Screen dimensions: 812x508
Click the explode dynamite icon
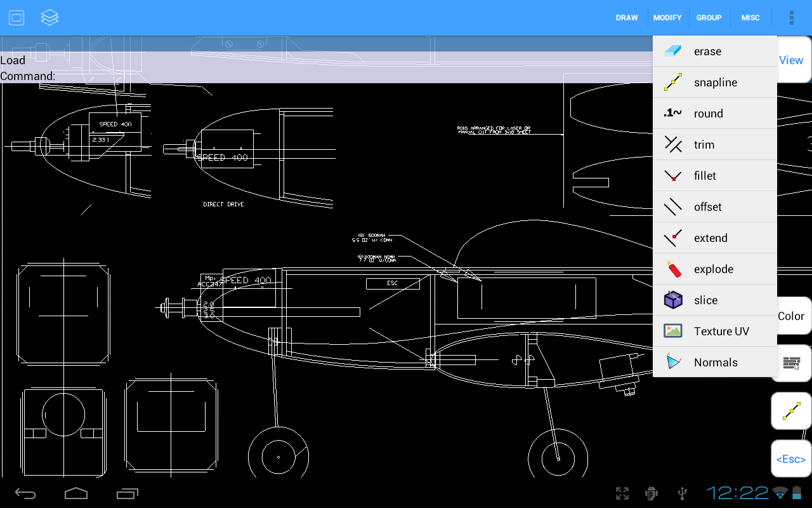(x=672, y=269)
